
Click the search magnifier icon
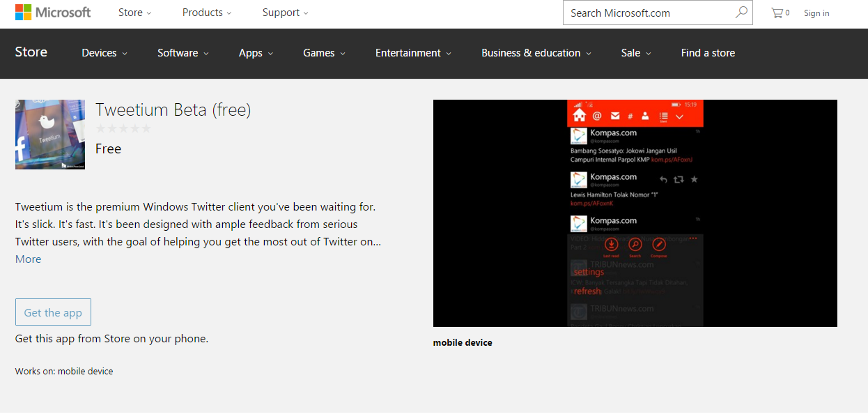pos(741,13)
